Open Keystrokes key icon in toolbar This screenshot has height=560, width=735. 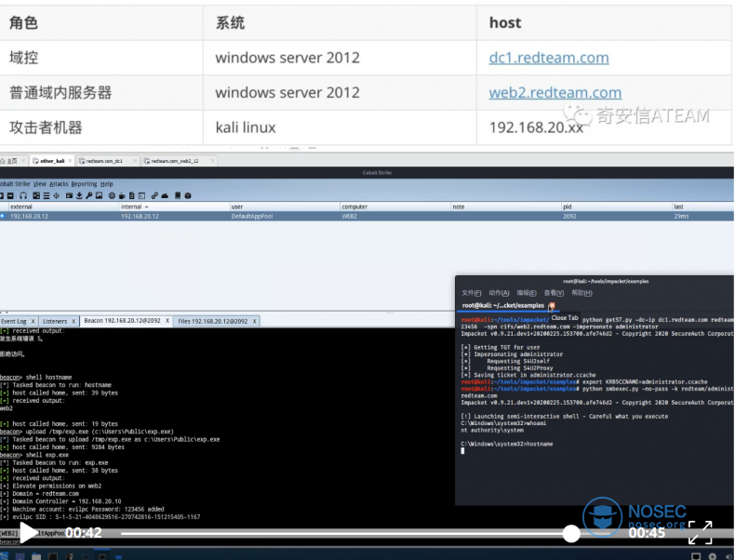click(89, 195)
